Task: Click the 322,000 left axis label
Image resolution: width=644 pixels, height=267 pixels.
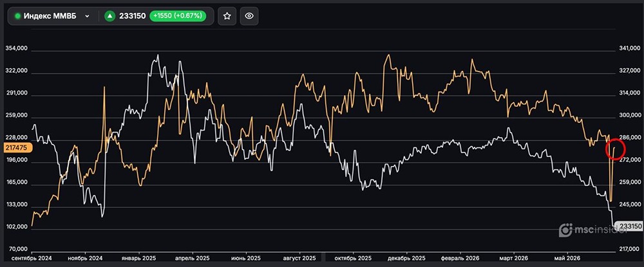Action: coord(17,71)
